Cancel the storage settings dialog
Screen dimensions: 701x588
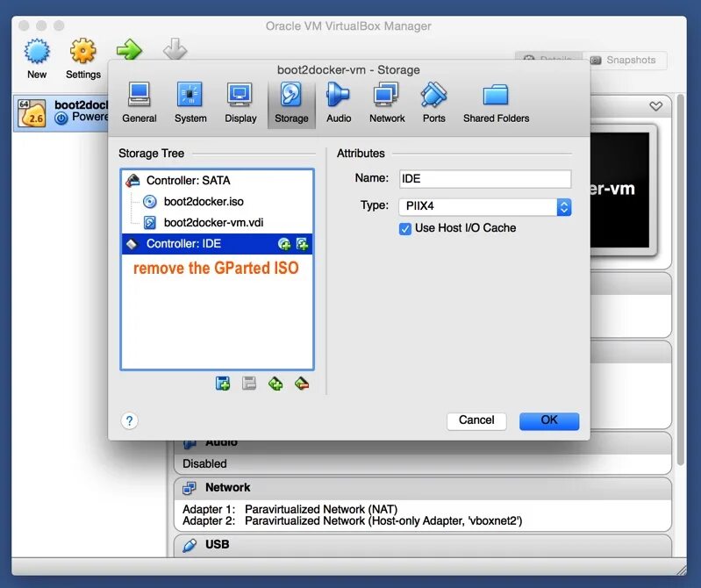(476, 420)
